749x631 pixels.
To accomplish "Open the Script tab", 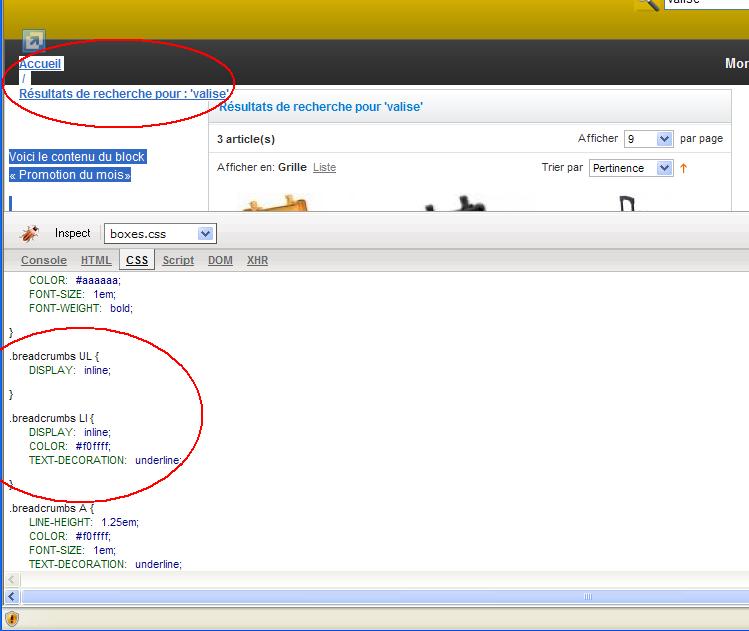I will point(178,260).
